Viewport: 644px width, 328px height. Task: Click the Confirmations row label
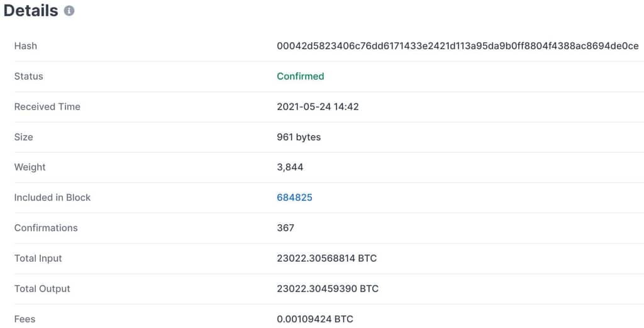45,228
